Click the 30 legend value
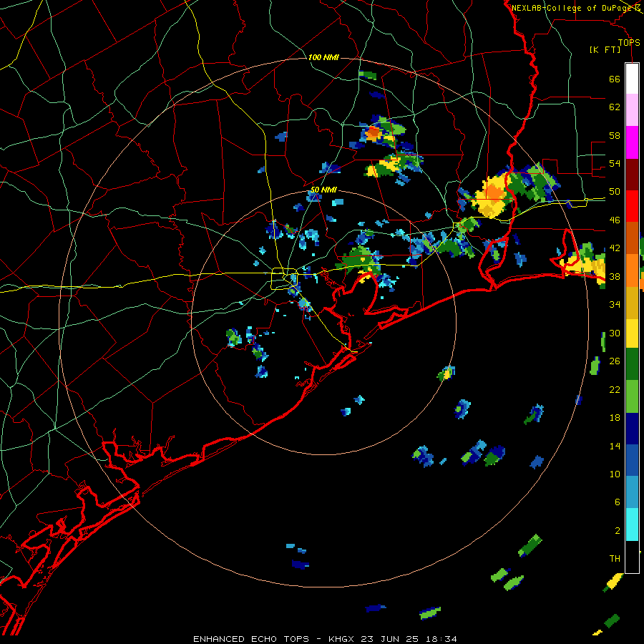The width and height of the screenshot is (644, 644). click(615, 333)
